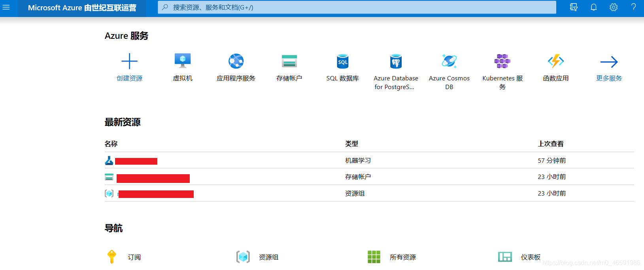The height and width of the screenshot is (270, 644).
Task: Open the 应用程序服务 icon
Action: 236,61
